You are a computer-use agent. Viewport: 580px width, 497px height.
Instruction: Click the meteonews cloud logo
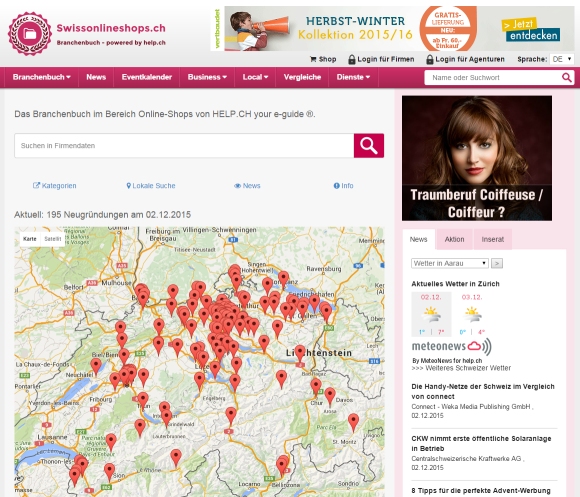tap(451, 346)
